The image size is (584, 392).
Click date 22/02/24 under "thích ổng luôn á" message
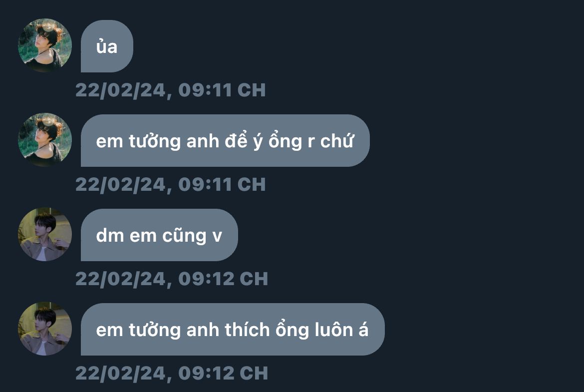(120, 374)
